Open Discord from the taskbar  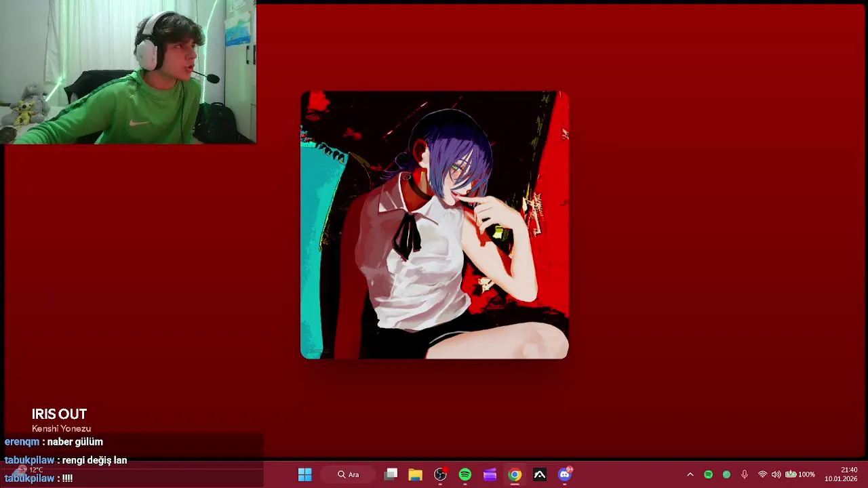(565, 474)
